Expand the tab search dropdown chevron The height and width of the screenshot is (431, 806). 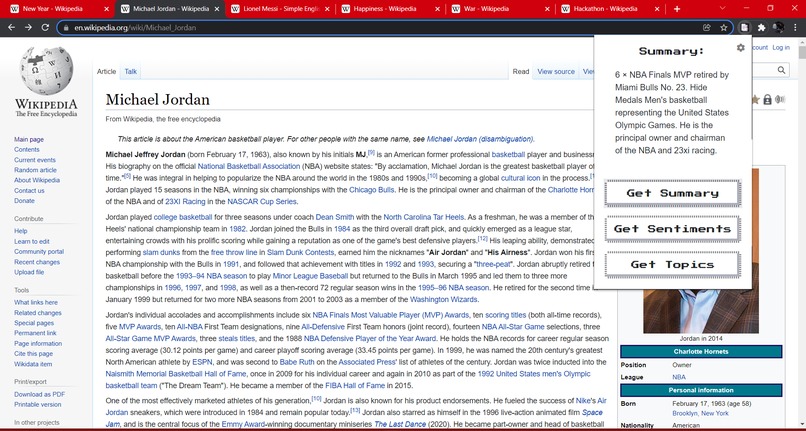[x=723, y=8]
